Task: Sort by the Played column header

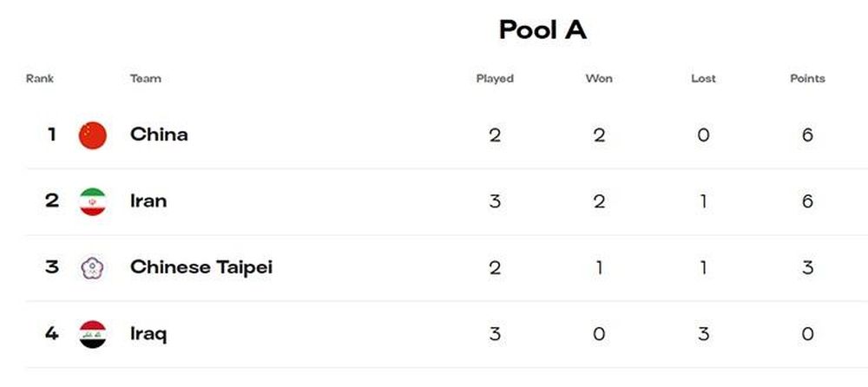Action: click(x=495, y=79)
